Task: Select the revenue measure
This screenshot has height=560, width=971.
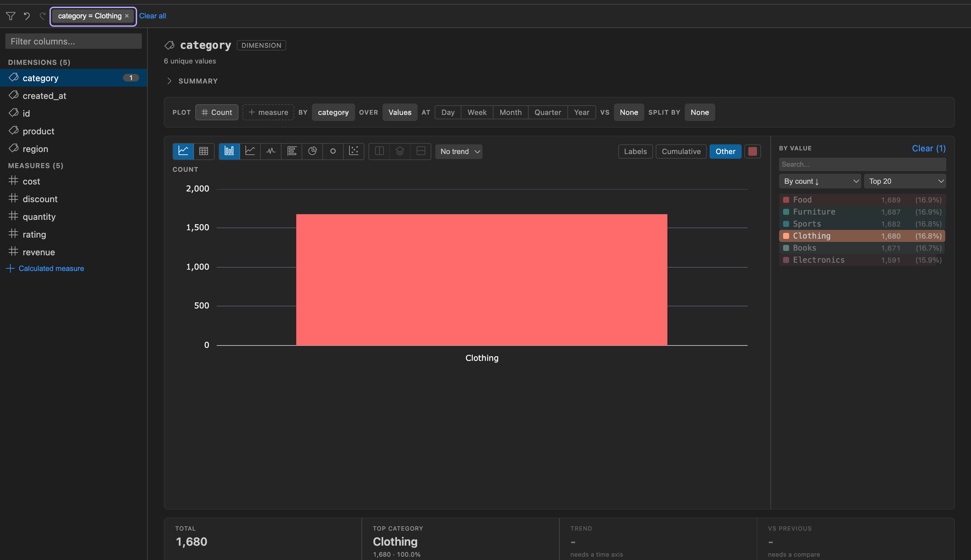Action: pos(74,252)
